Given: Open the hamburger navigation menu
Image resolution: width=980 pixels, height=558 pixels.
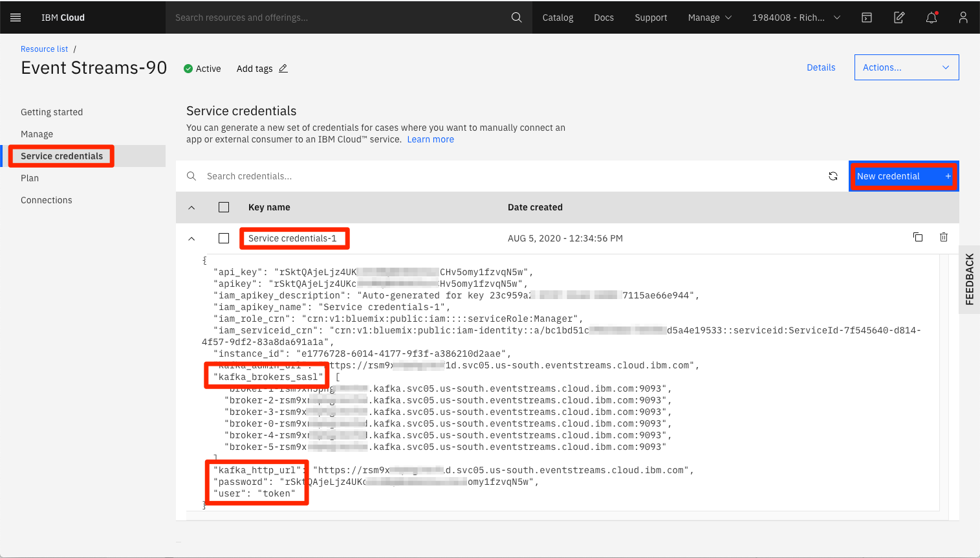Looking at the screenshot, I should pos(16,17).
